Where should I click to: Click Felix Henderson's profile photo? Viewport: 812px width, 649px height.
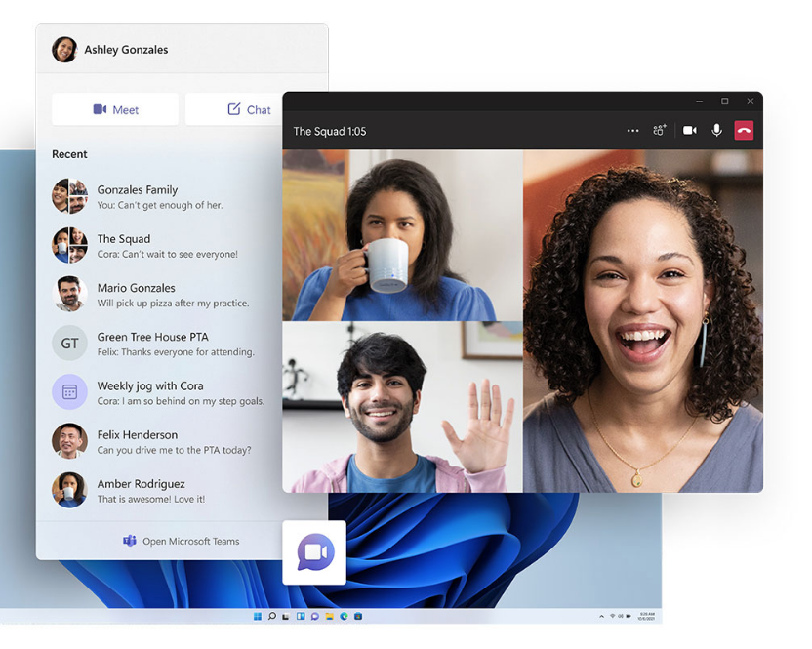point(69,441)
